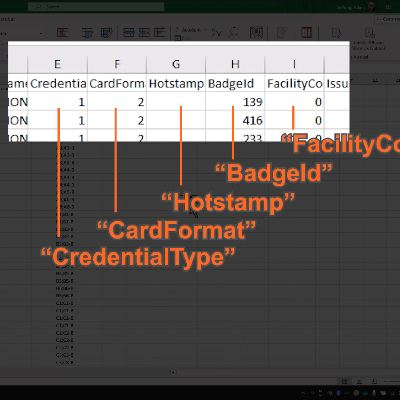
Task: Open the Comments button
Action: click(388, 19)
